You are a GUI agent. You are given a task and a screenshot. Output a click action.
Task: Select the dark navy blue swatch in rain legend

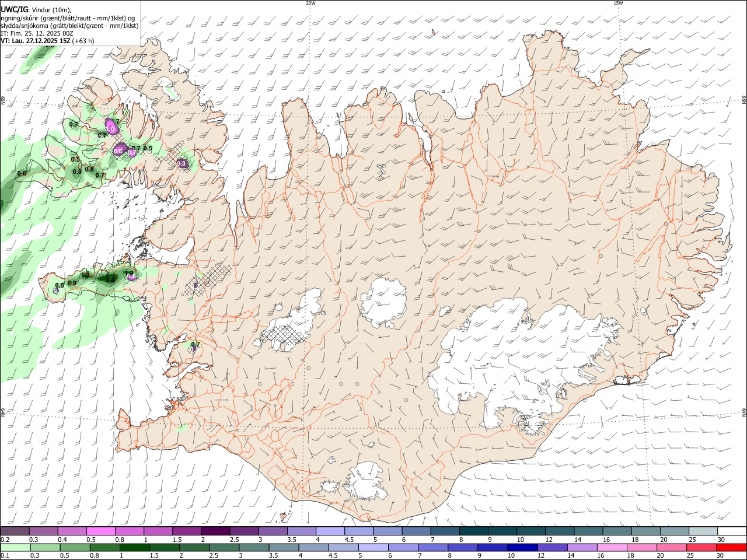522,547
